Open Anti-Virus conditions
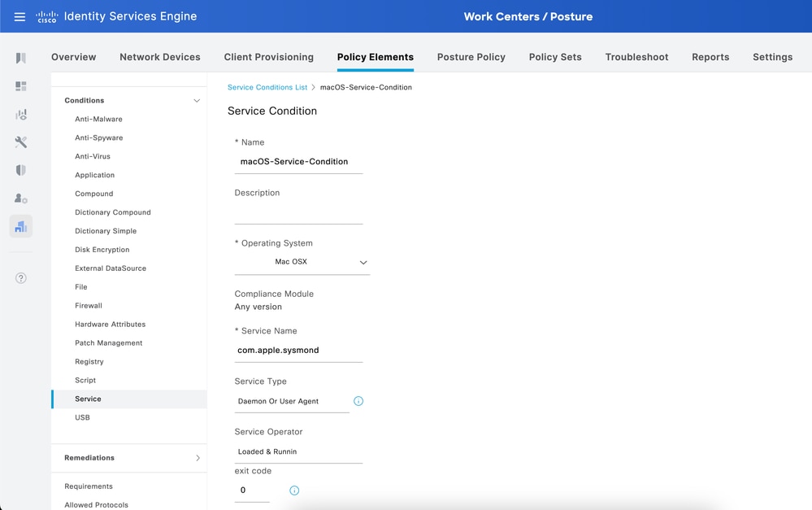This screenshot has width=812, height=510. coord(93,156)
